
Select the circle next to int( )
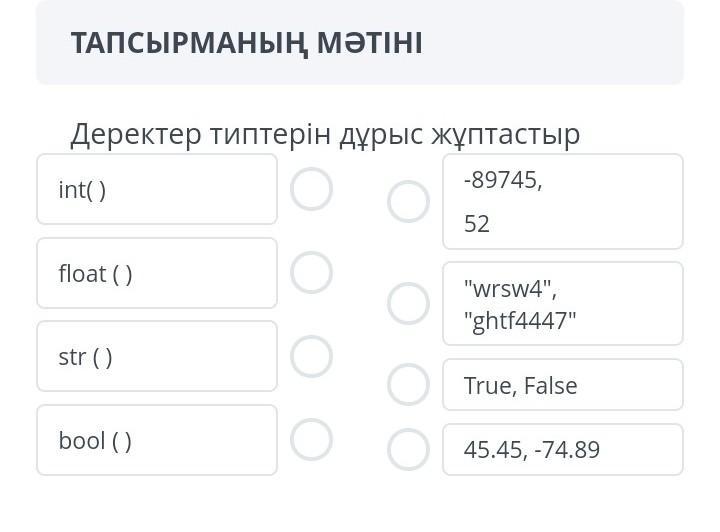coord(311,189)
